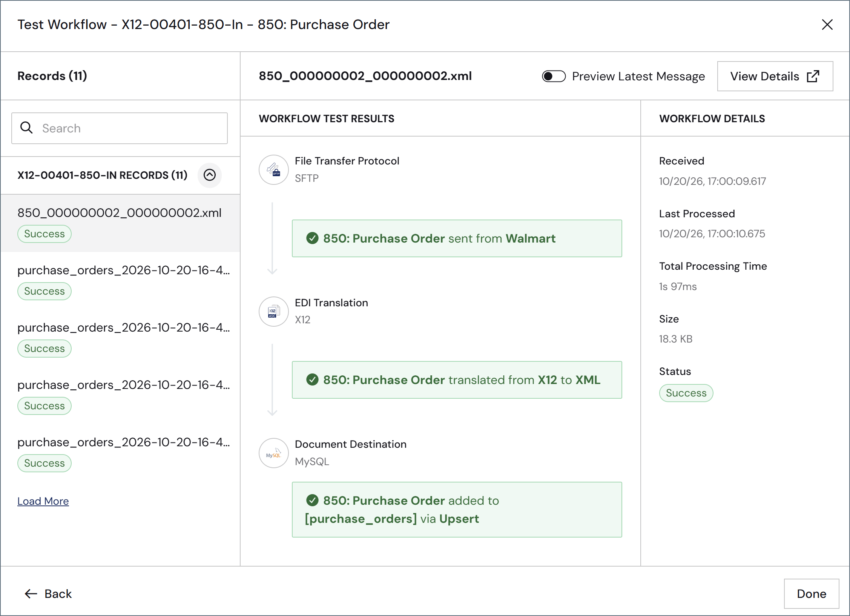Select the last visible purchase_orders record
Image resolution: width=850 pixels, height=616 pixels.
pos(120,453)
